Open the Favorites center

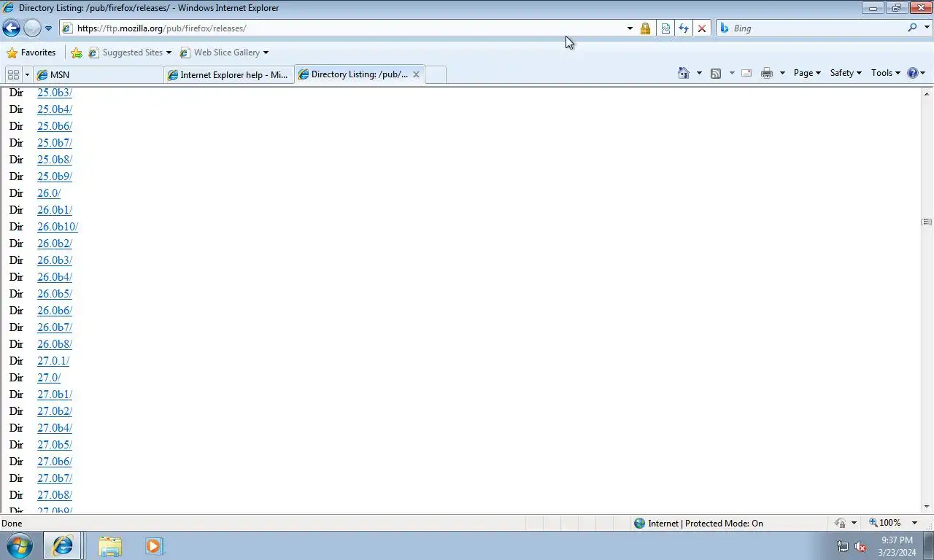(x=31, y=52)
